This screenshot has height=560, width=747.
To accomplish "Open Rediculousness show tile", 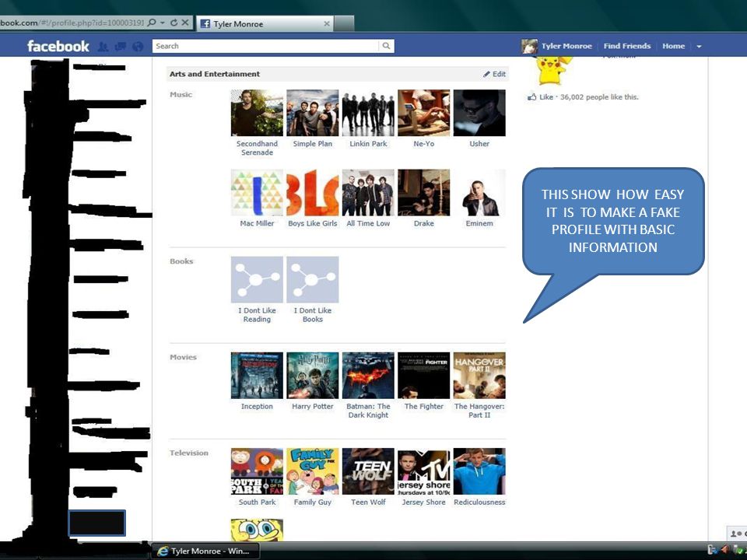I will pos(479,471).
